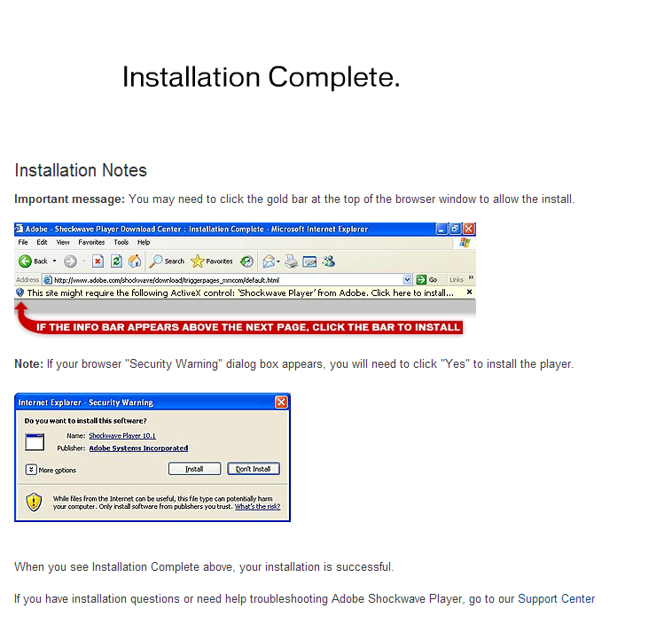Screen dimensions: 672x632
Task: Click the Edit page icon beside Print
Action: 309,261
